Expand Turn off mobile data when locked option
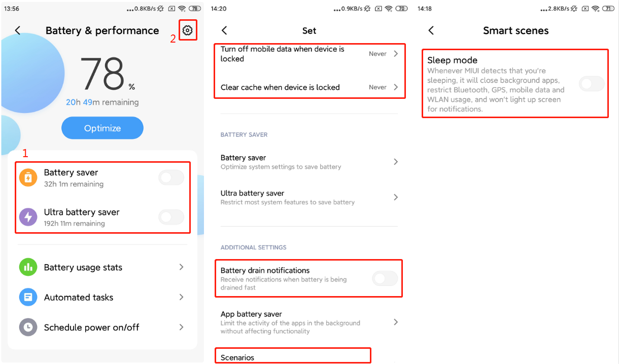 pos(309,54)
